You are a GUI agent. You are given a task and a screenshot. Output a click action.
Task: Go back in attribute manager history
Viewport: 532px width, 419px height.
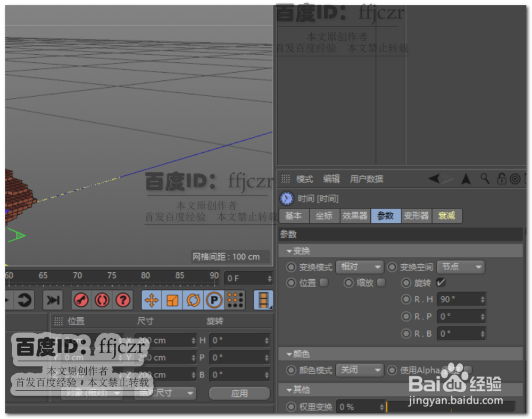coord(434,178)
